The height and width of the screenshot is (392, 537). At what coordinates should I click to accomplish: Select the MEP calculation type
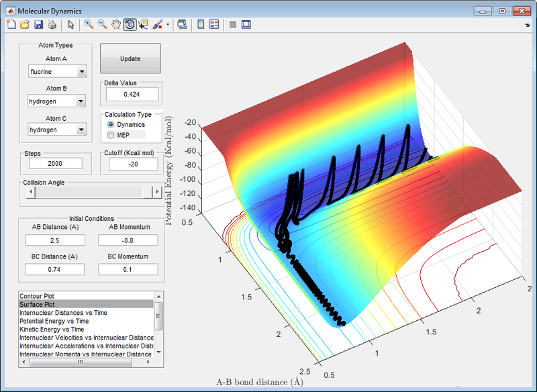point(111,135)
